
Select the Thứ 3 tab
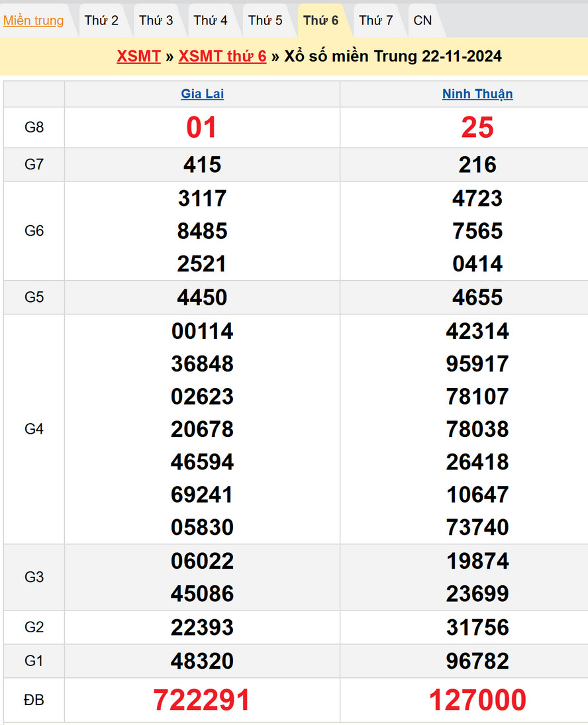point(156,21)
